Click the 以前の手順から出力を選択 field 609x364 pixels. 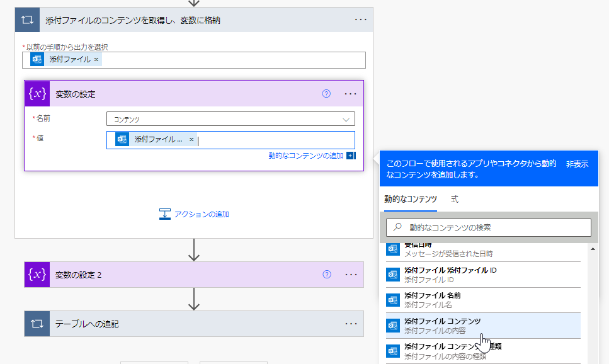[x=194, y=60]
